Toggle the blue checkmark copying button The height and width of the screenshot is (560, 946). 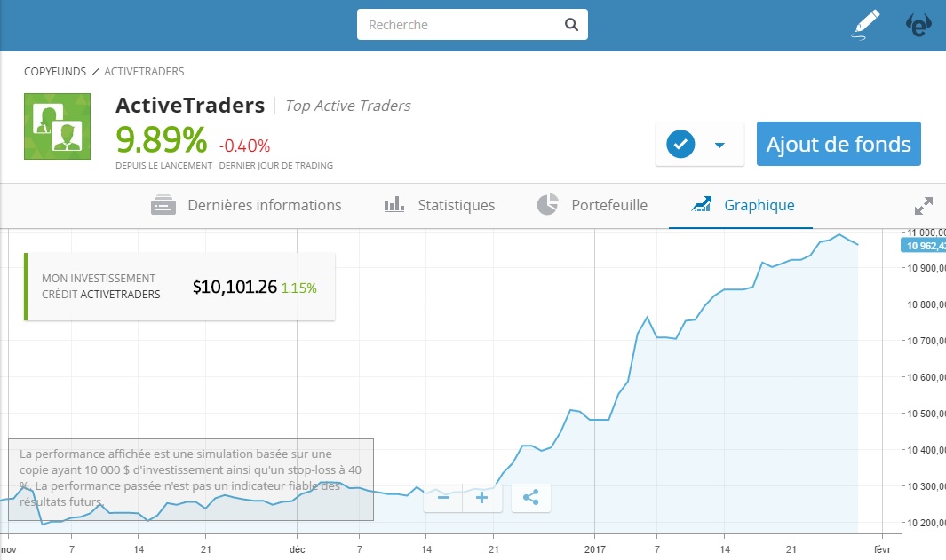[680, 144]
